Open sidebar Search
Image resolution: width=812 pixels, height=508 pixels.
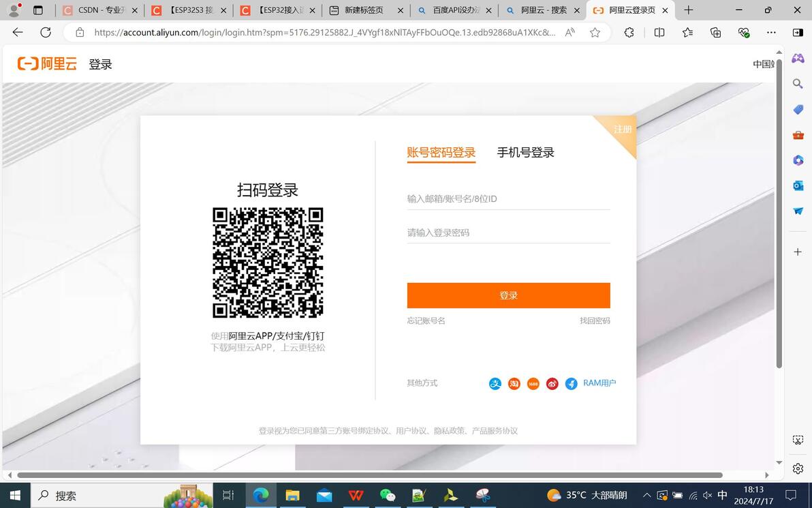[x=798, y=83]
